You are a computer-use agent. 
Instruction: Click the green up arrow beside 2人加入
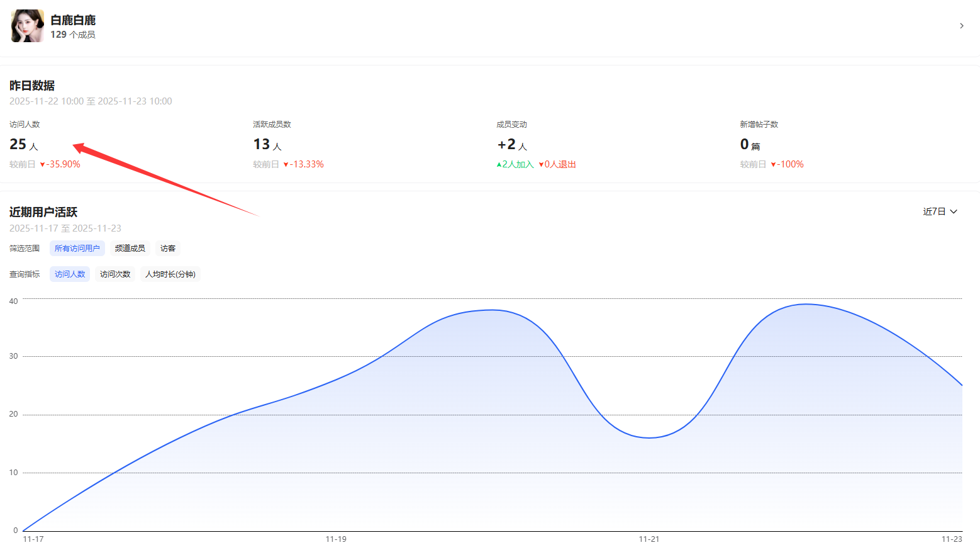click(499, 165)
